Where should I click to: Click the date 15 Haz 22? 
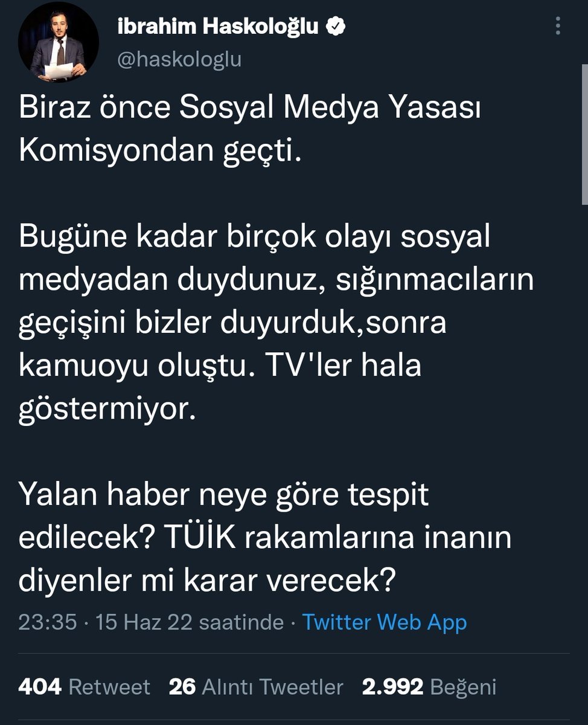point(144,622)
